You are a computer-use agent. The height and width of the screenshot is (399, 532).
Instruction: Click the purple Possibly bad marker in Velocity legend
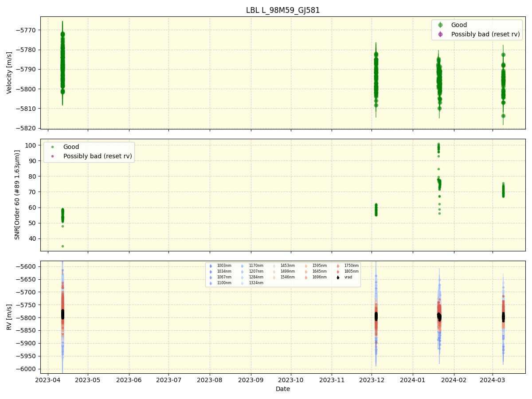coord(440,34)
